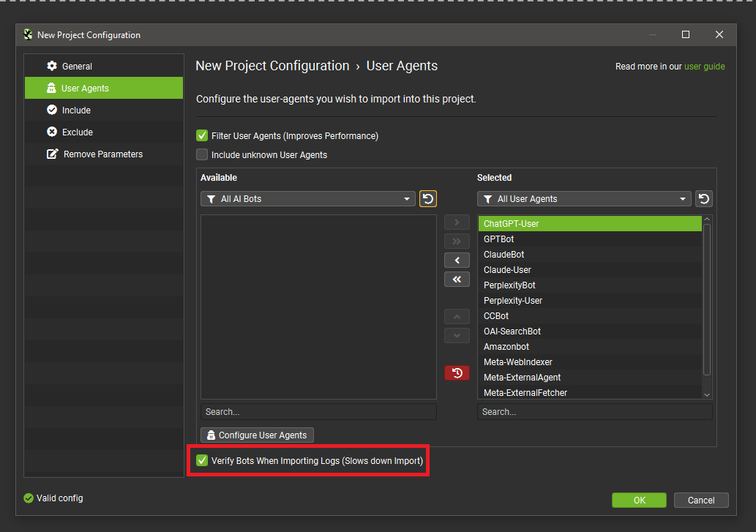This screenshot has width=756, height=532.
Task: Move all agents left with double arrow
Action: (x=457, y=279)
